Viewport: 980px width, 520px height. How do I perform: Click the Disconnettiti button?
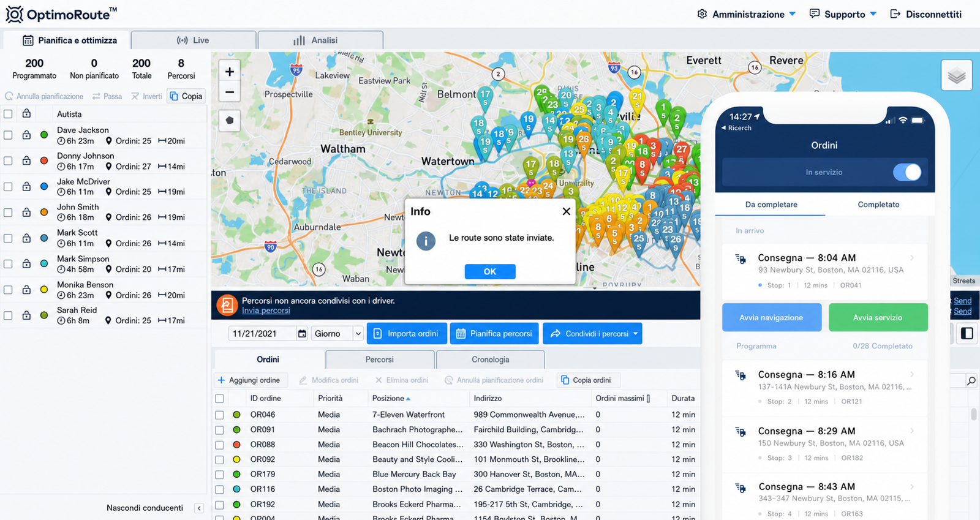pyautogui.click(x=925, y=14)
